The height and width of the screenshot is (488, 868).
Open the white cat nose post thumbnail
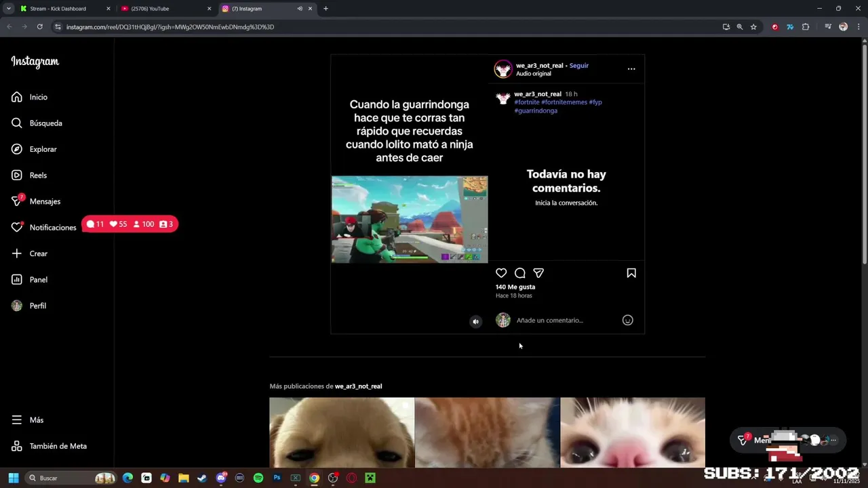pyautogui.click(x=633, y=432)
